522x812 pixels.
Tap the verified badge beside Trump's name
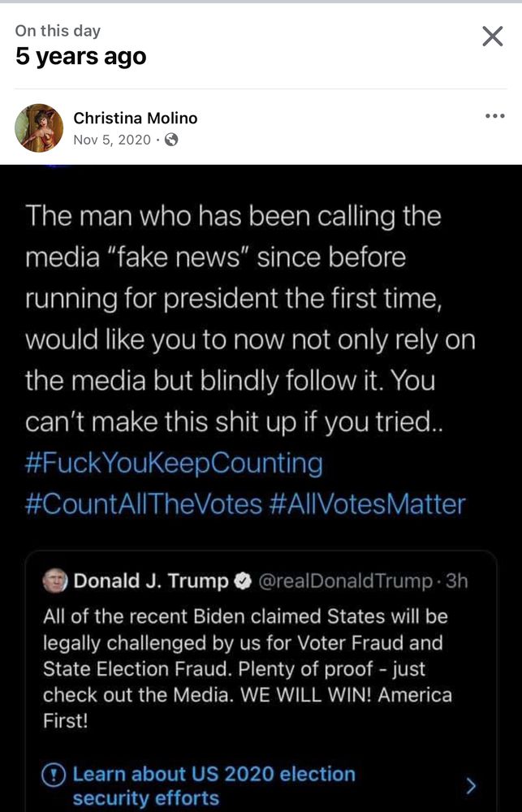coord(243,581)
